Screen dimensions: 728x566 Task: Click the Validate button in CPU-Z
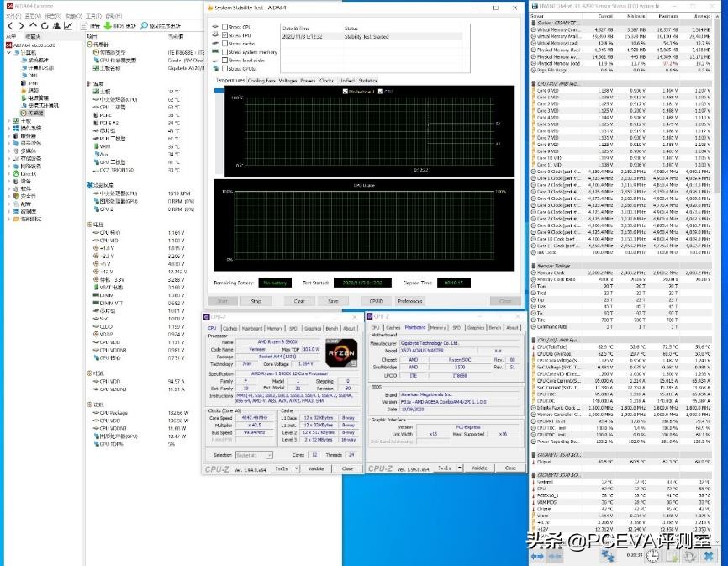tap(315, 468)
